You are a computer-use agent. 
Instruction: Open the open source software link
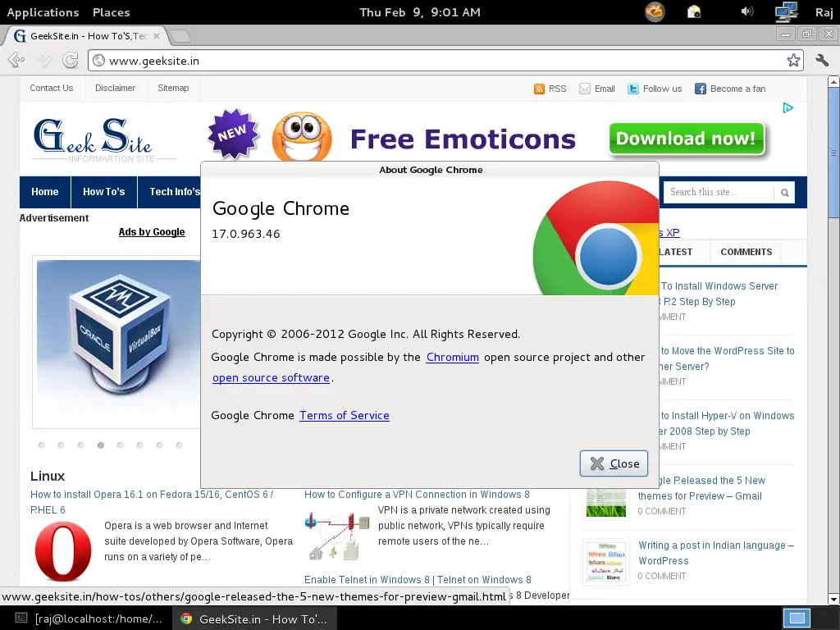coord(271,377)
